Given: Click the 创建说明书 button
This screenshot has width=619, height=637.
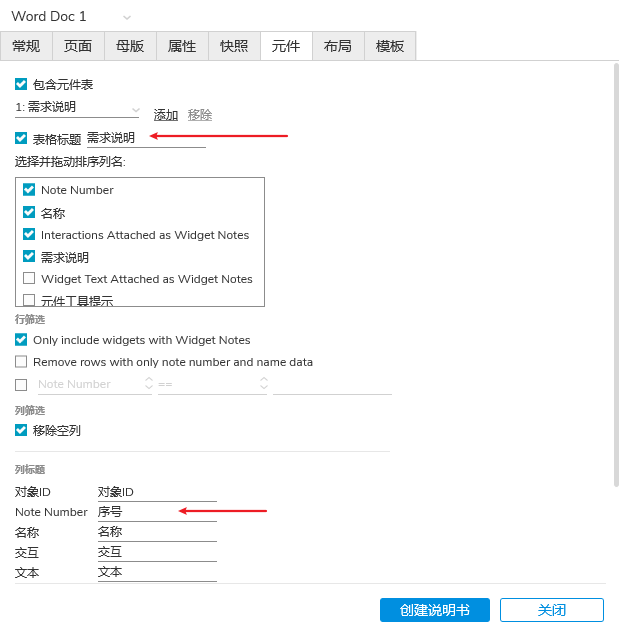Looking at the screenshot, I should (435, 610).
